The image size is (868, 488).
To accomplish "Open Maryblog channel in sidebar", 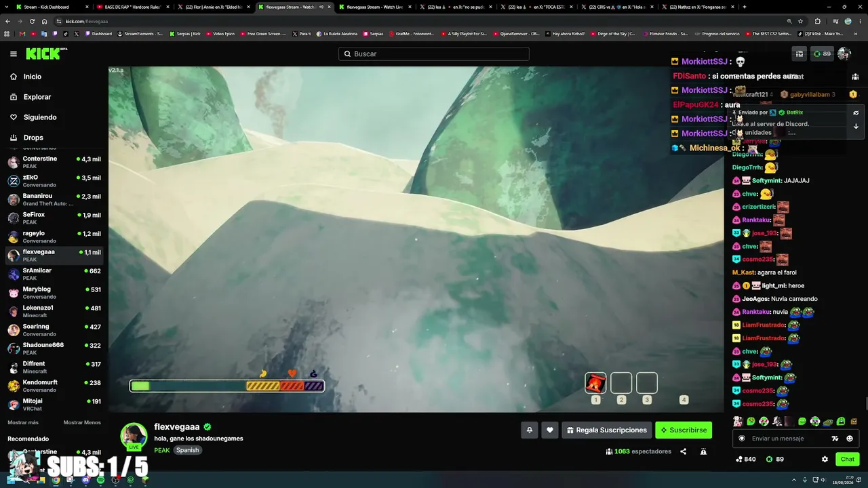I will coord(54,292).
